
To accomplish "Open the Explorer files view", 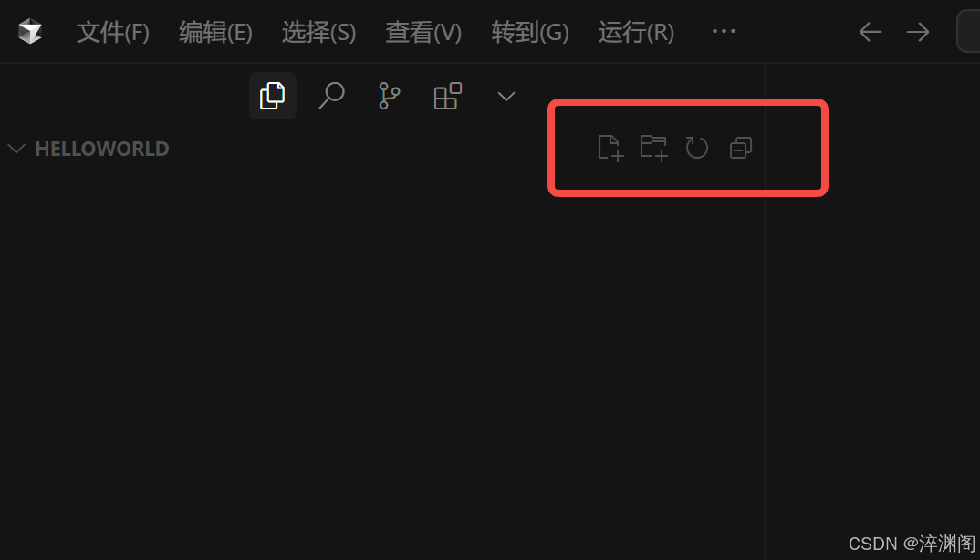I will pos(273,96).
